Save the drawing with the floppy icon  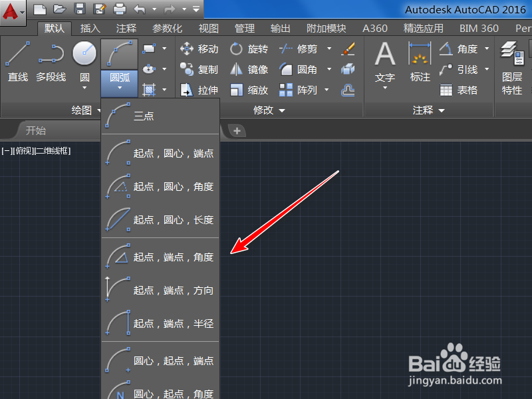tap(80, 9)
